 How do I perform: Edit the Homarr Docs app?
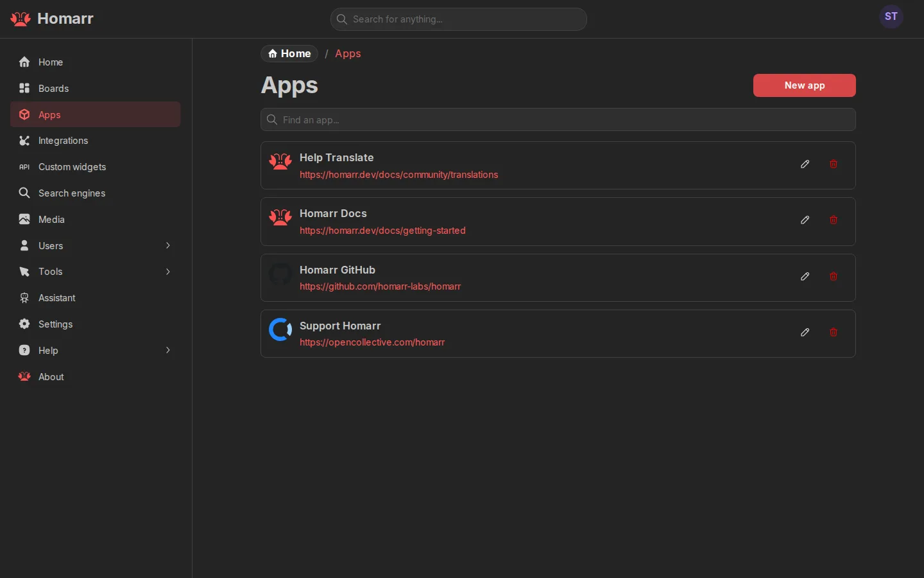tap(805, 220)
